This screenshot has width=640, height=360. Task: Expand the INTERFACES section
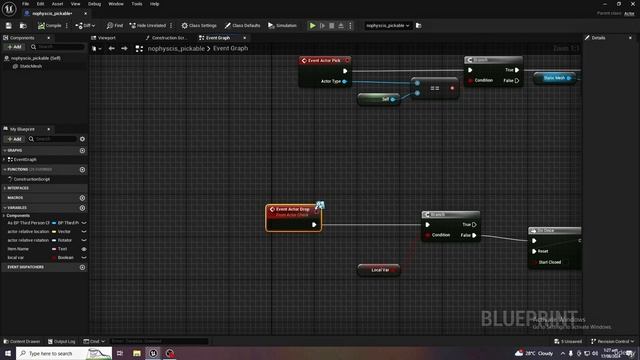[x=4, y=188]
